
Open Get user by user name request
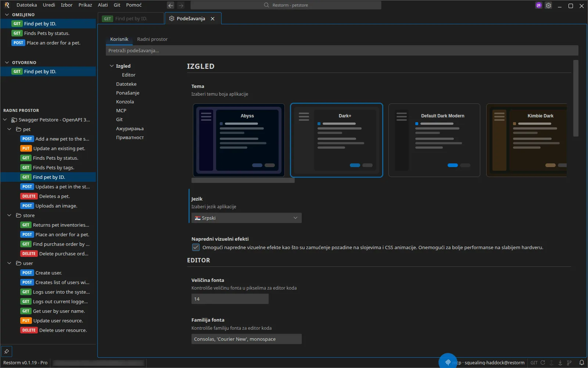click(48, 311)
